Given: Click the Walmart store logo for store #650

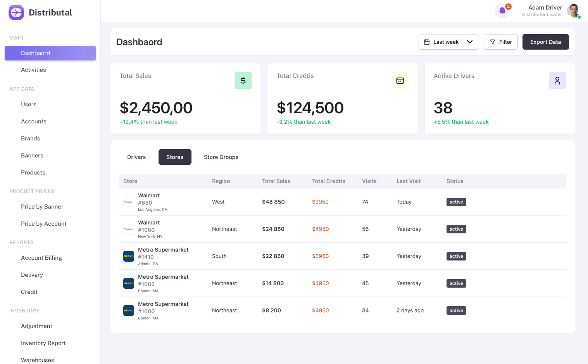Looking at the screenshot, I should [128, 202].
